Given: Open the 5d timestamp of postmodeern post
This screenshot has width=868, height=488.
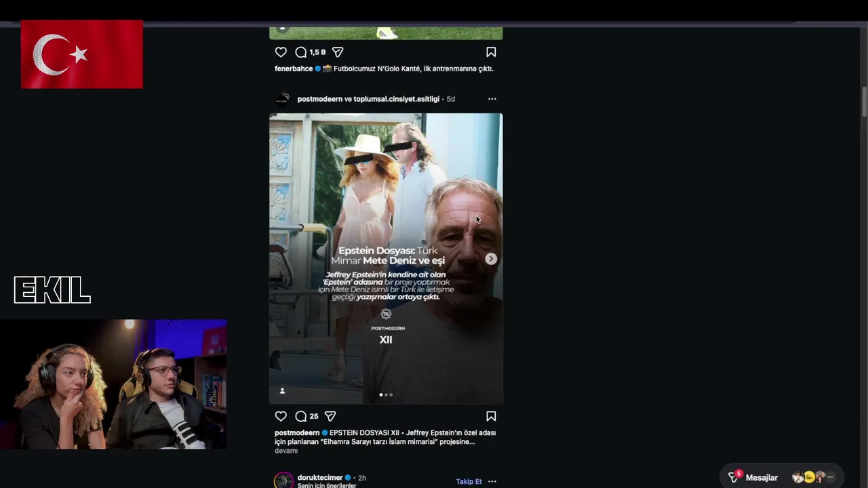Looking at the screenshot, I should pos(451,99).
